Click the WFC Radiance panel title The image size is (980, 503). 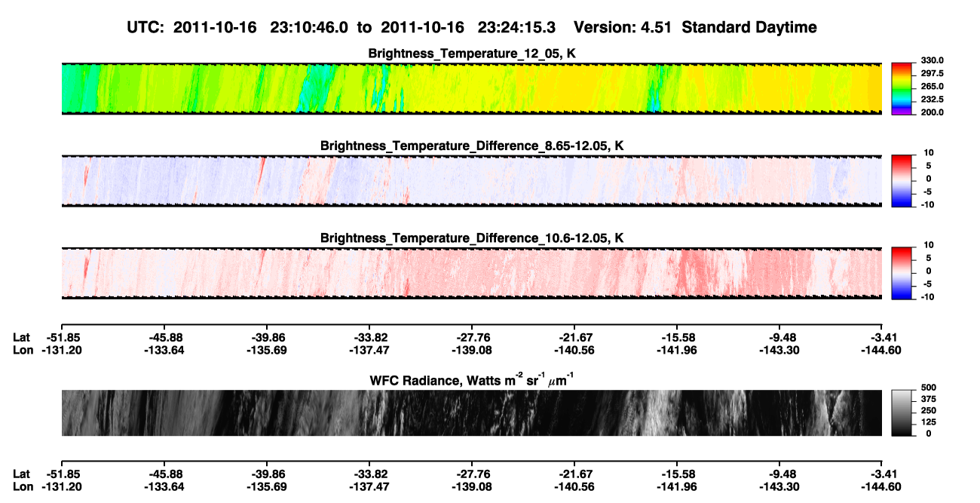(x=471, y=380)
